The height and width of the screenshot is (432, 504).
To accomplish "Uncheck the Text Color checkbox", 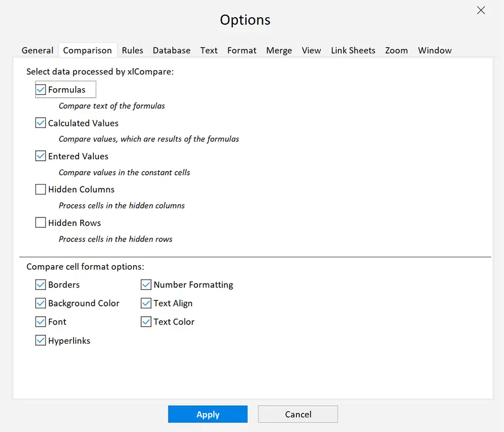I will [x=146, y=321].
